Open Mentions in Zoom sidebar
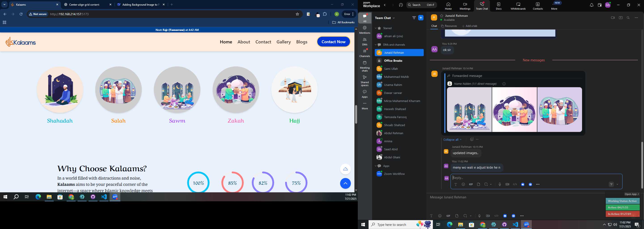Image resolution: width=644 pixels, height=229 pixels. point(365,30)
